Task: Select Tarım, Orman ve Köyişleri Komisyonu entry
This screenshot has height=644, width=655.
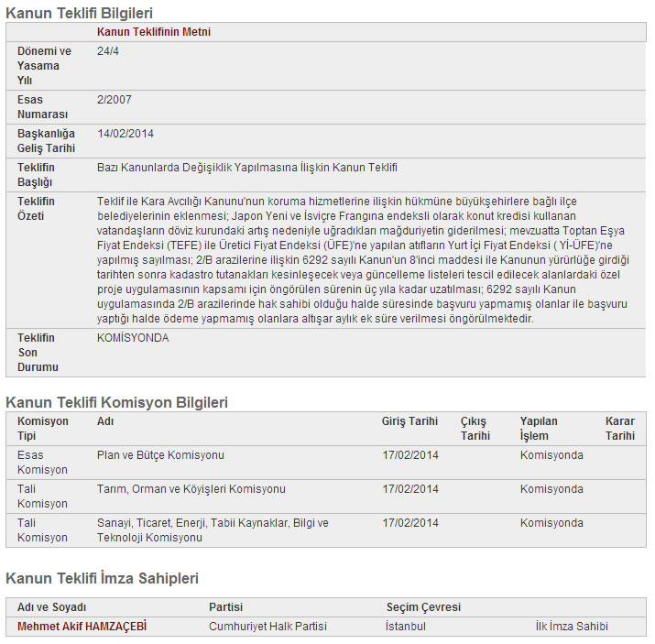Action: click(191, 489)
